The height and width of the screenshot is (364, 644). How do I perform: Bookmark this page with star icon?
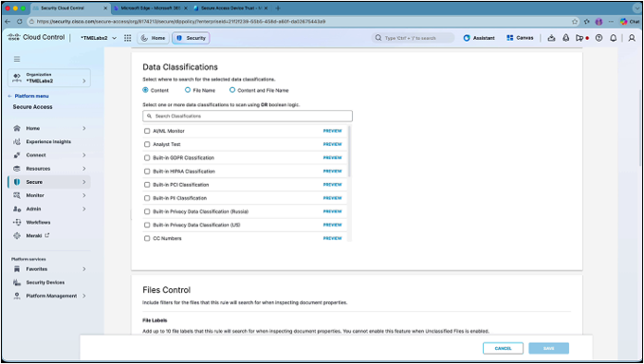tap(575, 22)
